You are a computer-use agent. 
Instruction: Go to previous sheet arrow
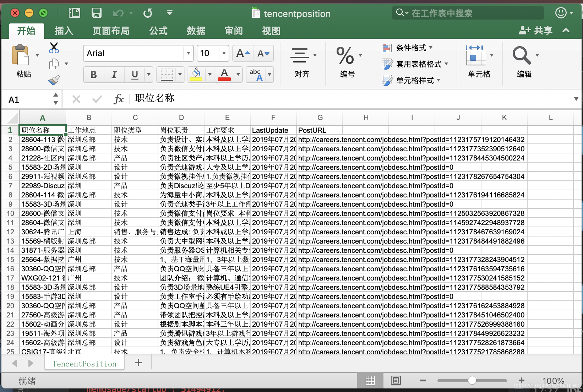15,363
